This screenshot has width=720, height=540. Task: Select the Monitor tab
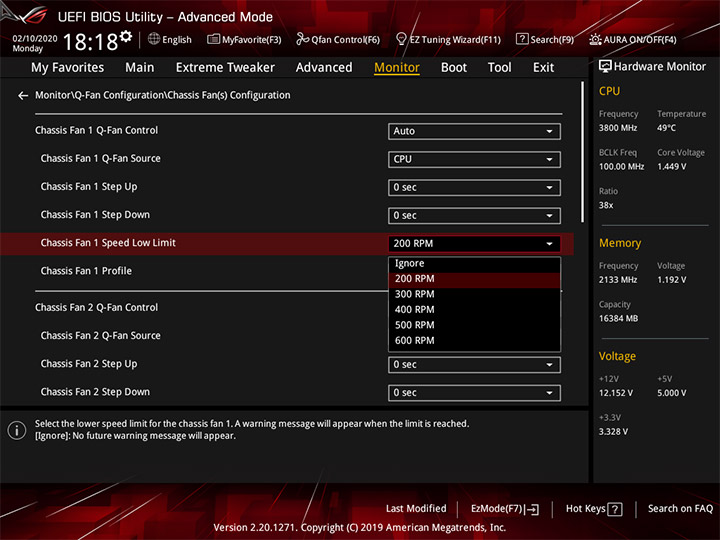(397, 68)
